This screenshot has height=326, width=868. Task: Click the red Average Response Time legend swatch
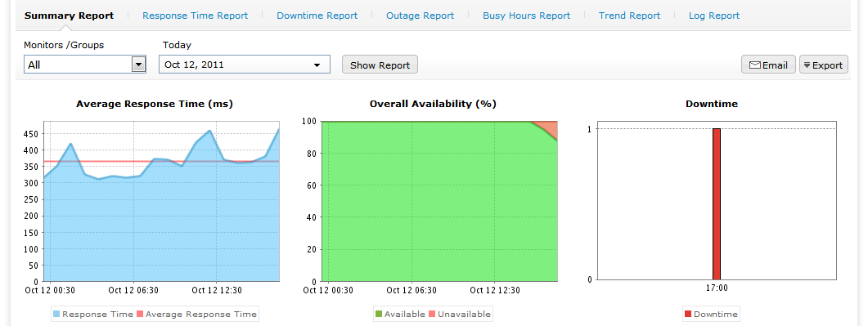pos(140,314)
